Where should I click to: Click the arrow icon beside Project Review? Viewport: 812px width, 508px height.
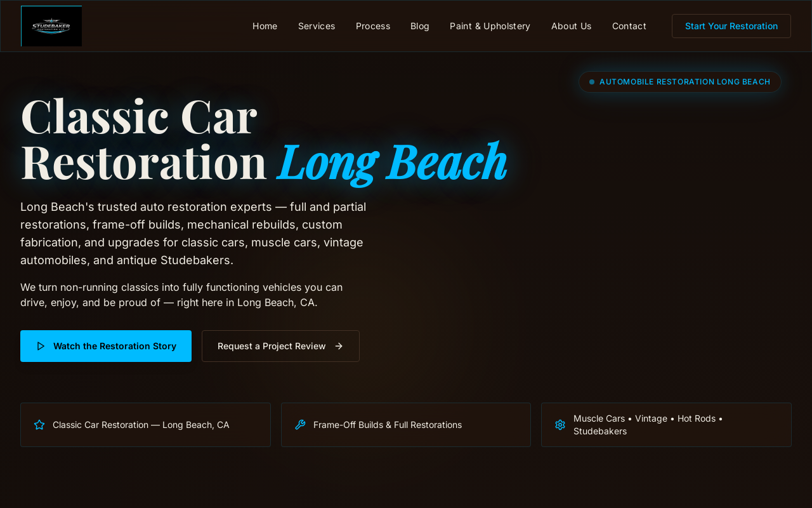[x=339, y=346]
